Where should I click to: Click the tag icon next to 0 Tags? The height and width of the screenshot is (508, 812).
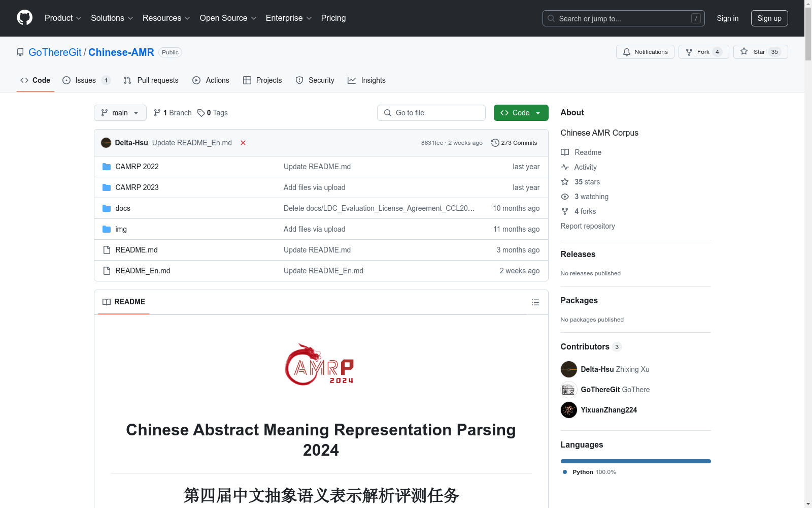(x=201, y=113)
